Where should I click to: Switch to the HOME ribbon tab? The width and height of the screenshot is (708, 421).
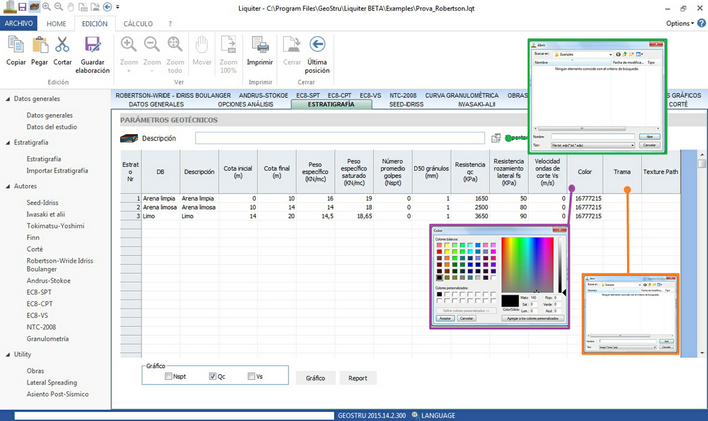[56, 23]
